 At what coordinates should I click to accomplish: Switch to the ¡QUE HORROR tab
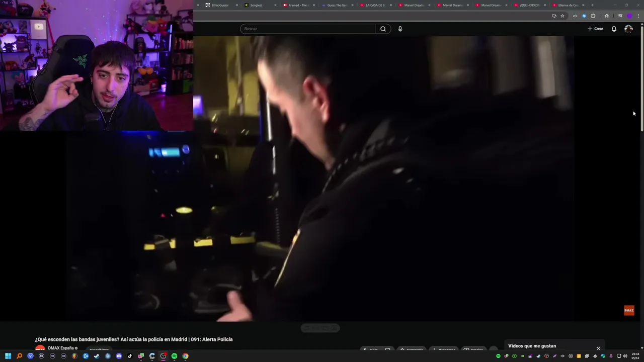pyautogui.click(x=529, y=5)
